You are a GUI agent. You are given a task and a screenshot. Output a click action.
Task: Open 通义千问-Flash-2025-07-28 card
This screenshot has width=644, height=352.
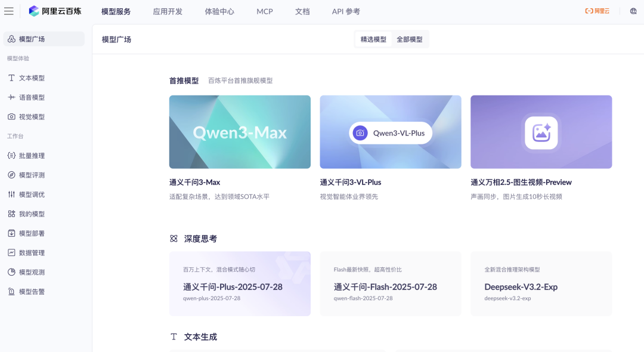[x=391, y=284]
